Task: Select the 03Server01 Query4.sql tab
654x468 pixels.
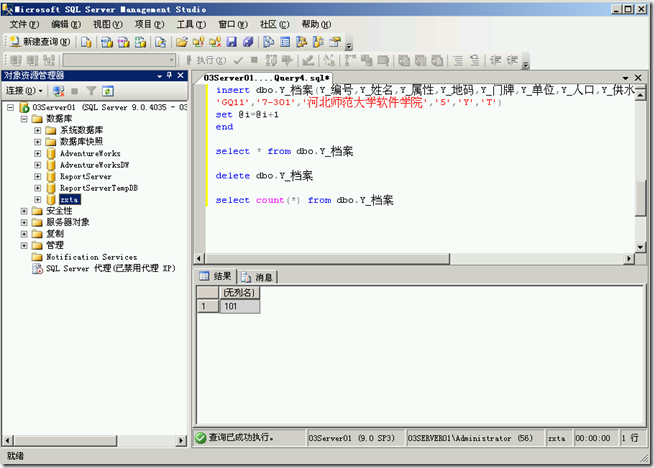Action: pyautogui.click(x=266, y=78)
